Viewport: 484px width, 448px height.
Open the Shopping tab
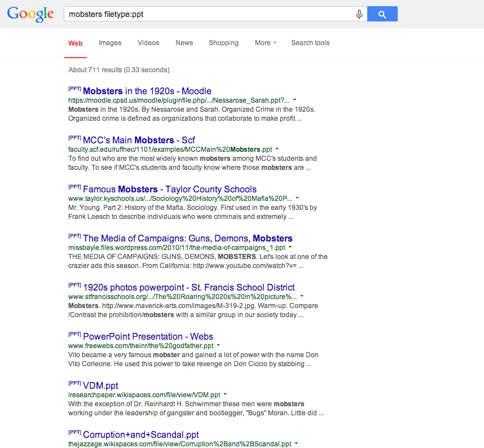tap(223, 43)
